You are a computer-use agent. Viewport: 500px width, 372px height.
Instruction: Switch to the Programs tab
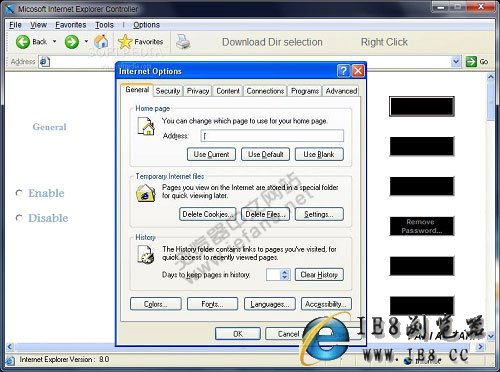coord(305,91)
